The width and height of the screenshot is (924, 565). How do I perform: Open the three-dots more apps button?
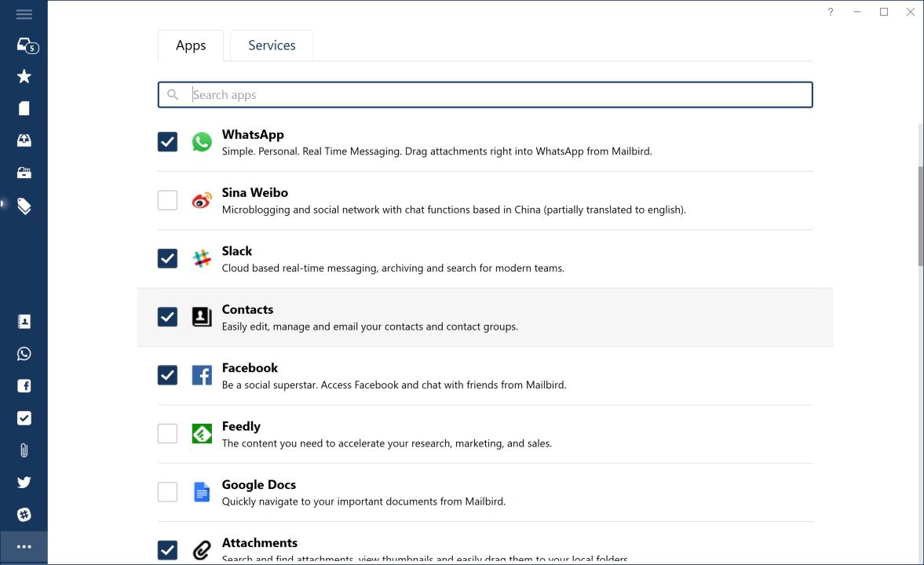[24, 547]
